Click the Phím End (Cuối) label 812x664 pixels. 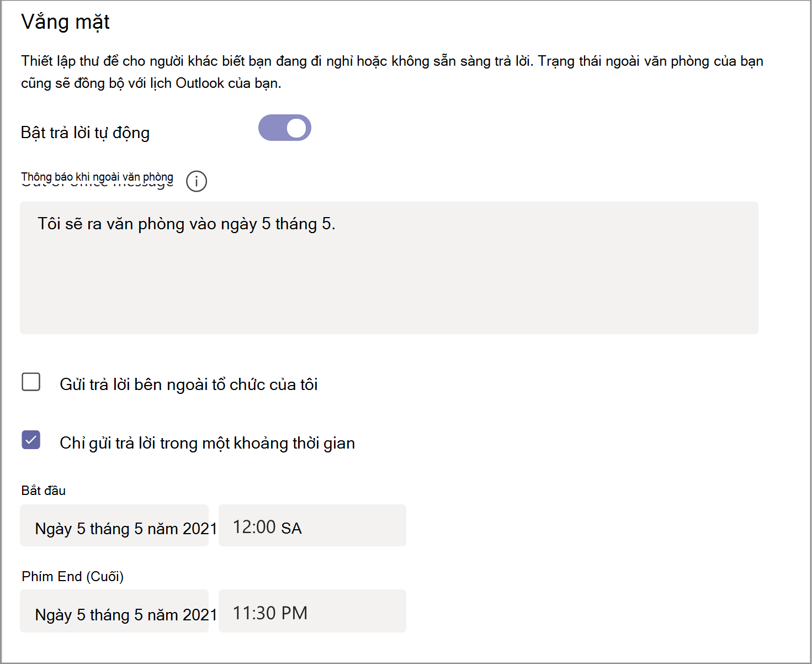point(73,577)
